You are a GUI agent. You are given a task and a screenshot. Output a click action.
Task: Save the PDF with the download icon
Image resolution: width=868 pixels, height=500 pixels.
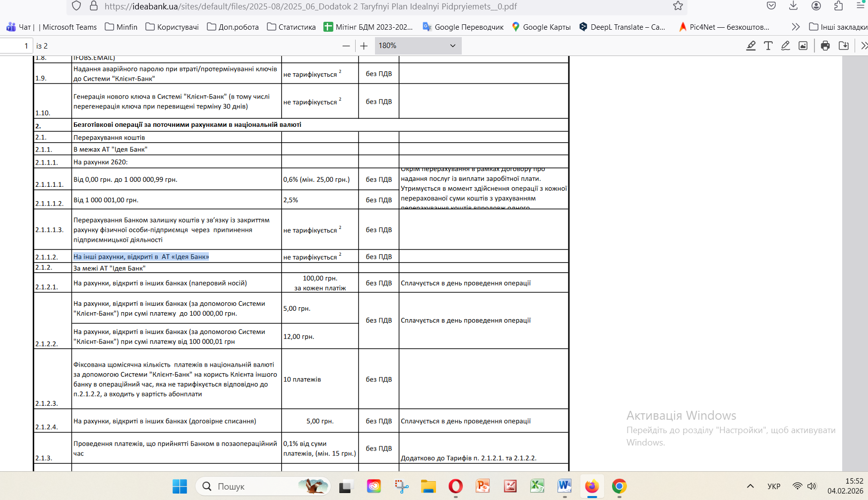tap(843, 46)
